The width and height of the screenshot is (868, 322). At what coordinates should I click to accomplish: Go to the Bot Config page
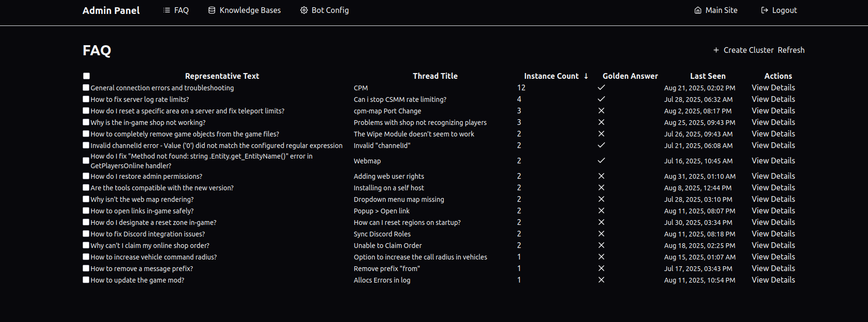coord(330,10)
